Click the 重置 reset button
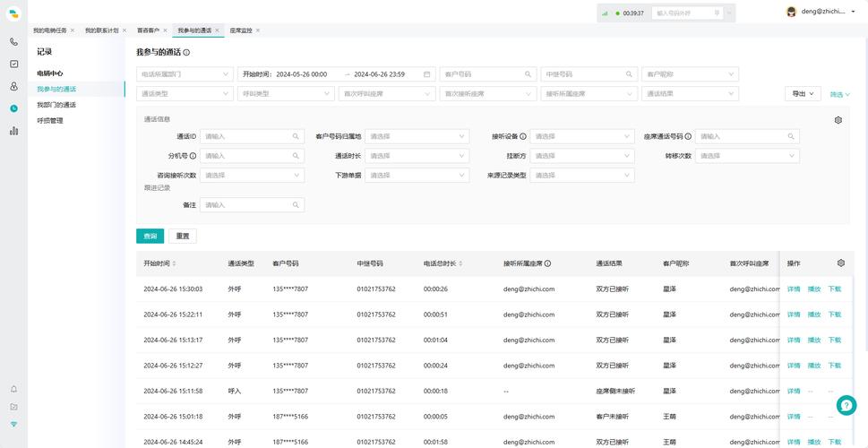The width and height of the screenshot is (868, 448). click(x=183, y=237)
